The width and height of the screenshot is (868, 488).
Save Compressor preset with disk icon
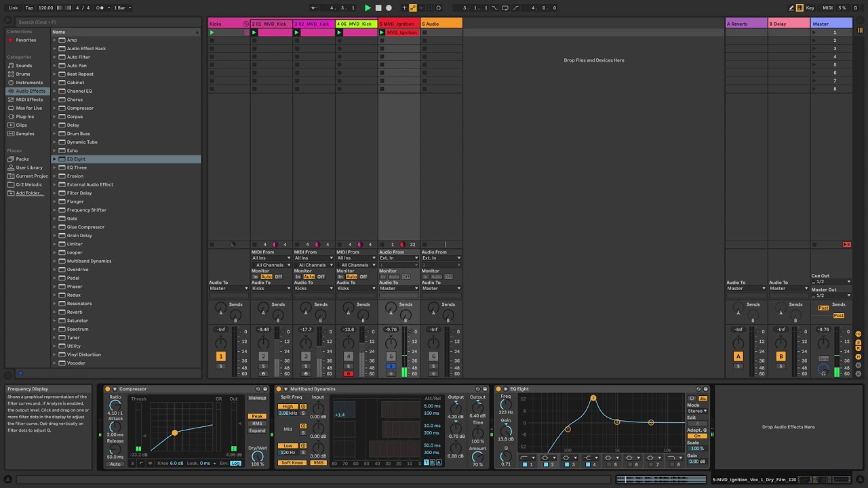pos(265,389)
